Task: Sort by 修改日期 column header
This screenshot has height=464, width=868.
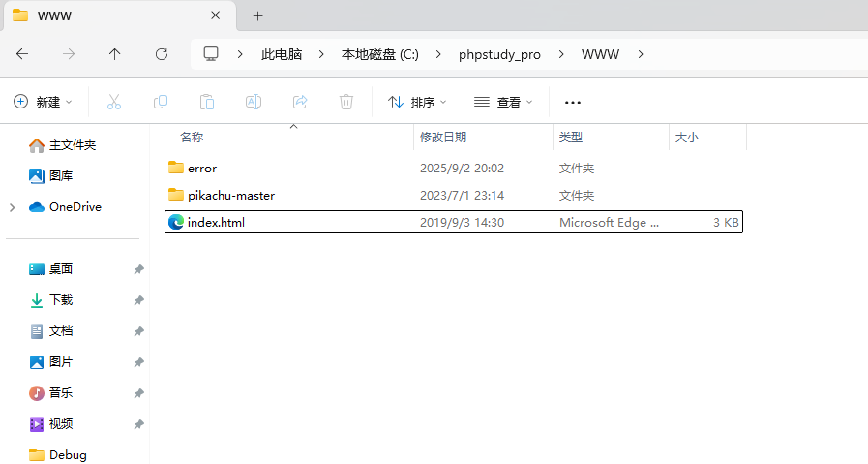Action: [443, 138]
